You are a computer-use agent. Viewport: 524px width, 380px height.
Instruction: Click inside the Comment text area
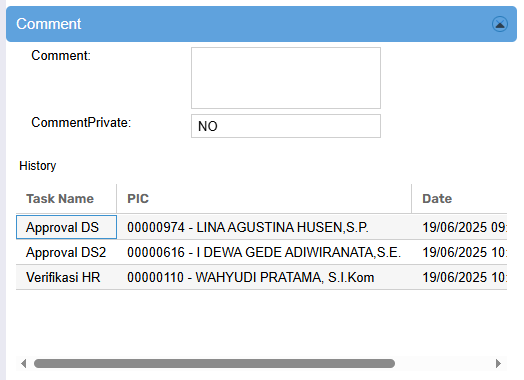pos(286,78)
